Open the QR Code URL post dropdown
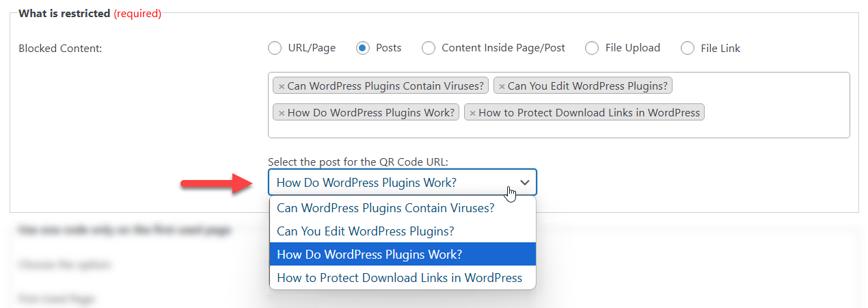Viewport: 868px width, 308px height. coord(403,183)
